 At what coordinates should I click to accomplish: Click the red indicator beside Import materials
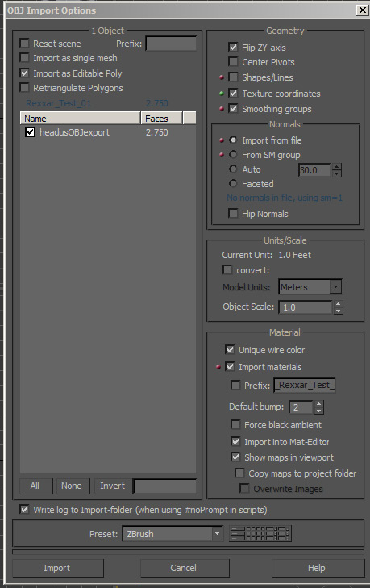(218, 367)
